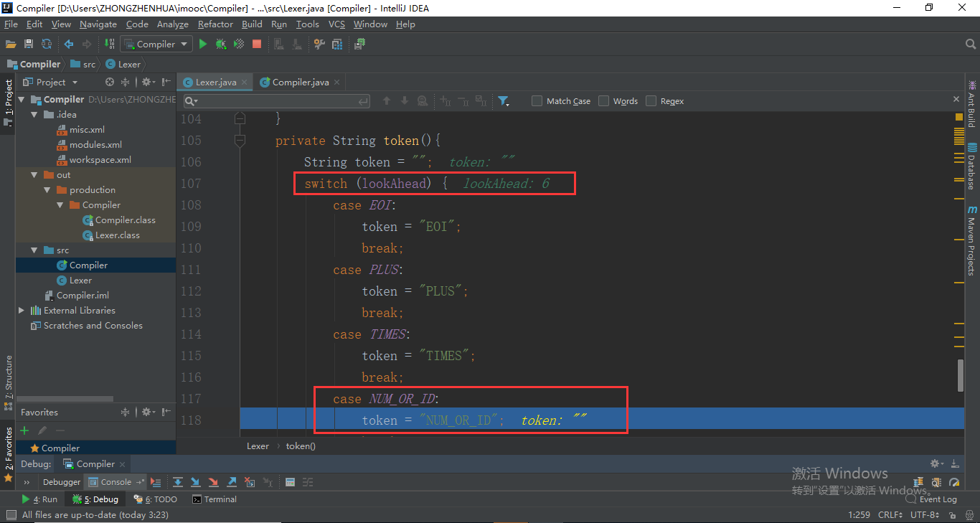The width and height of the screenshot is (980, 523).
Task: Start debugging with the green bug icon
Action: (221, 44)
